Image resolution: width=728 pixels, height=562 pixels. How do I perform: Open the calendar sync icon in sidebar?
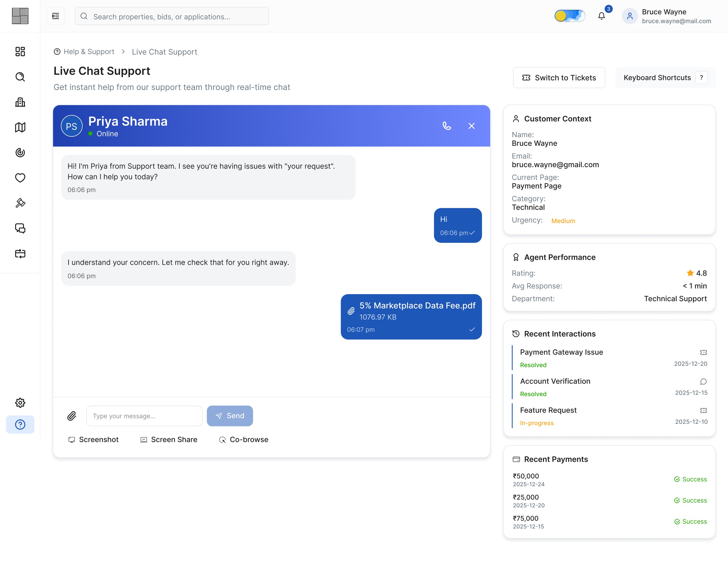20,253
